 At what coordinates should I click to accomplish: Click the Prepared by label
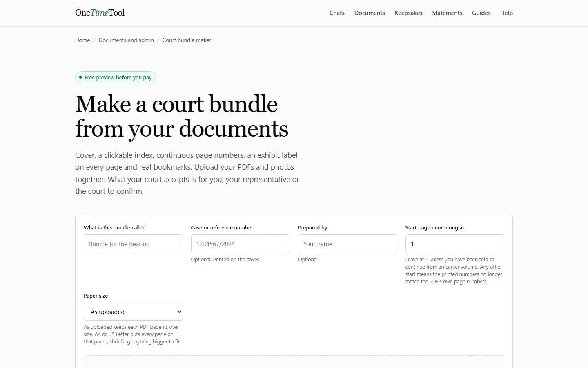[313, 227]
